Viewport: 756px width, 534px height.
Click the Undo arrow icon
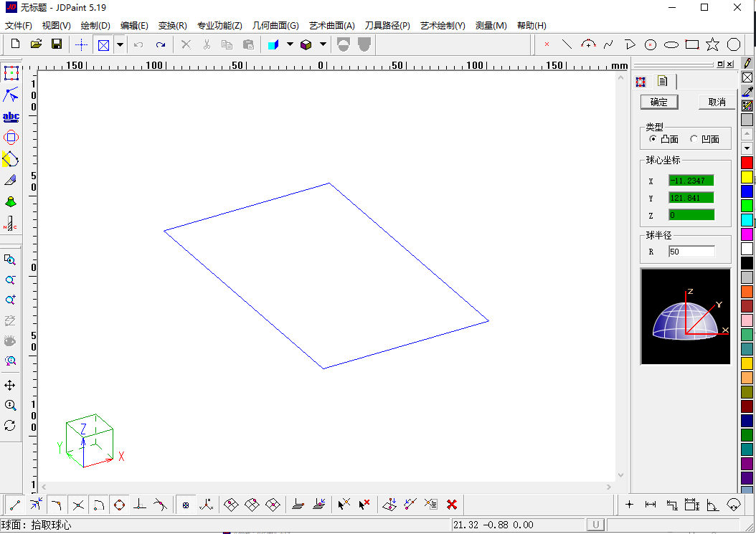pyautogui.click(x=139, y=45)
